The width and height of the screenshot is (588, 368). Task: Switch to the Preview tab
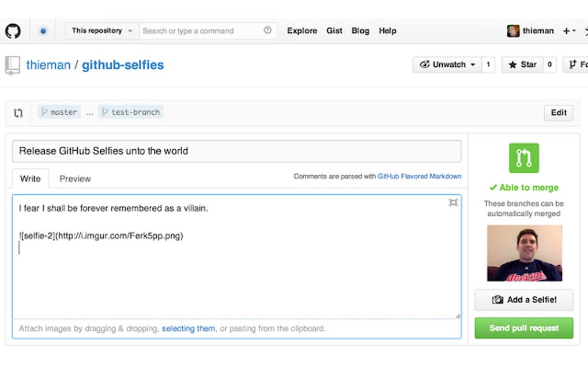[74, 179]
